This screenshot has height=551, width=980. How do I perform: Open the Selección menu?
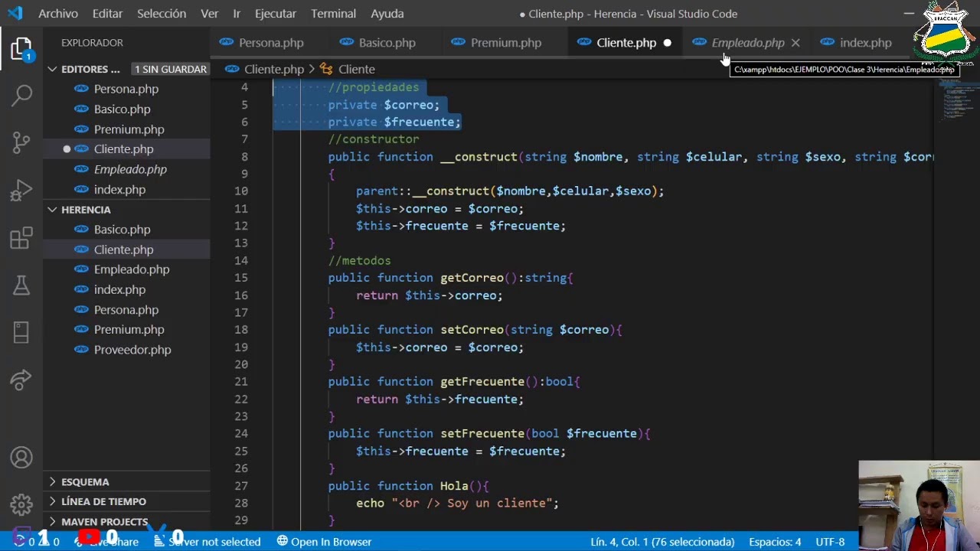[162, 14]
